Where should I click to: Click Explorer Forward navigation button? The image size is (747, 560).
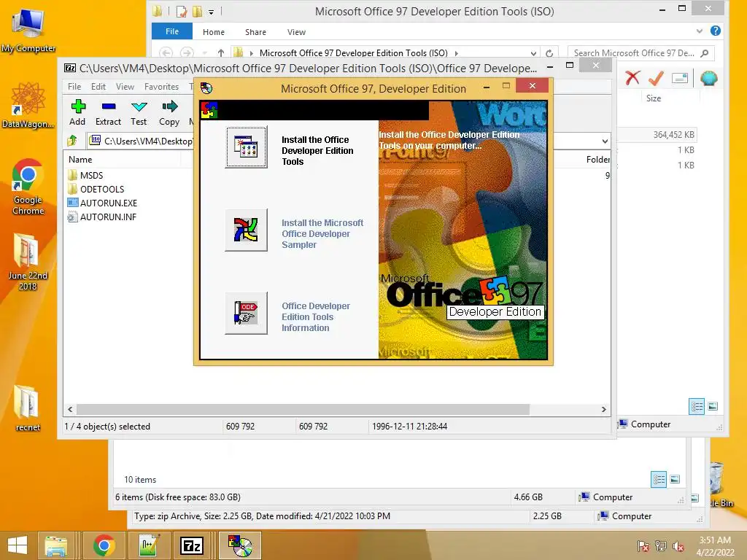click(187, 52)
